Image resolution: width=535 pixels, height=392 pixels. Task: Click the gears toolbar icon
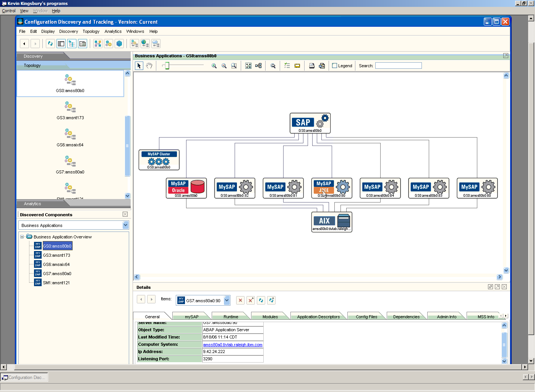(109, 44)
